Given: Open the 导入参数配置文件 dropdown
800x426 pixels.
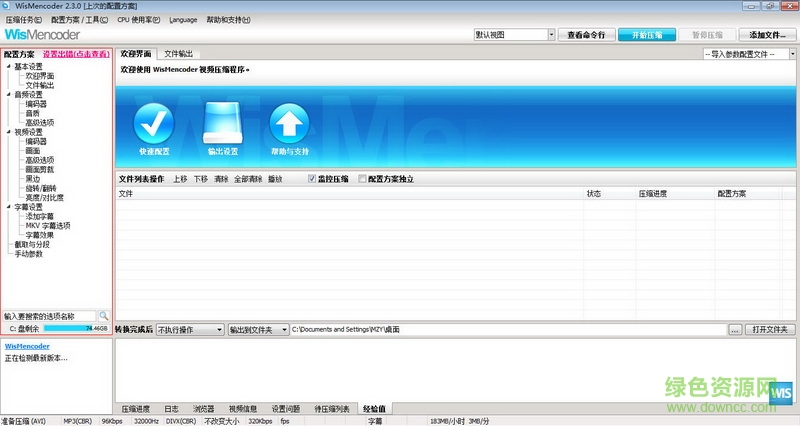Looking at the screenshot, I should [x=749, y=53].
